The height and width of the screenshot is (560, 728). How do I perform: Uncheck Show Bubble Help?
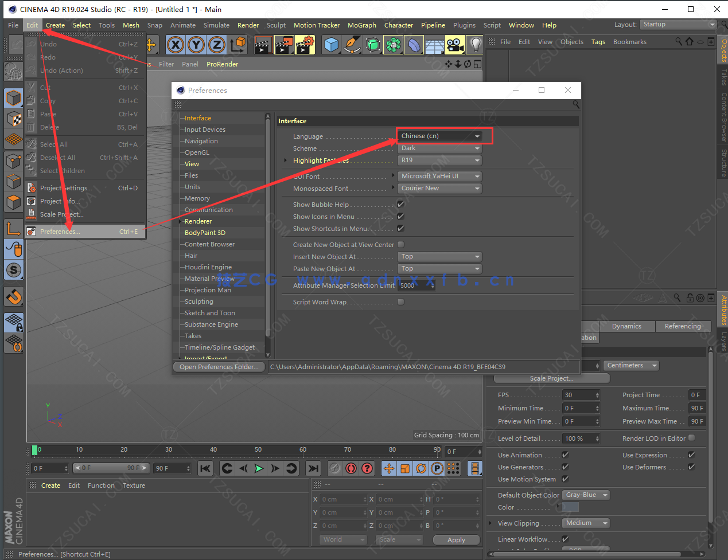point(400,204)
